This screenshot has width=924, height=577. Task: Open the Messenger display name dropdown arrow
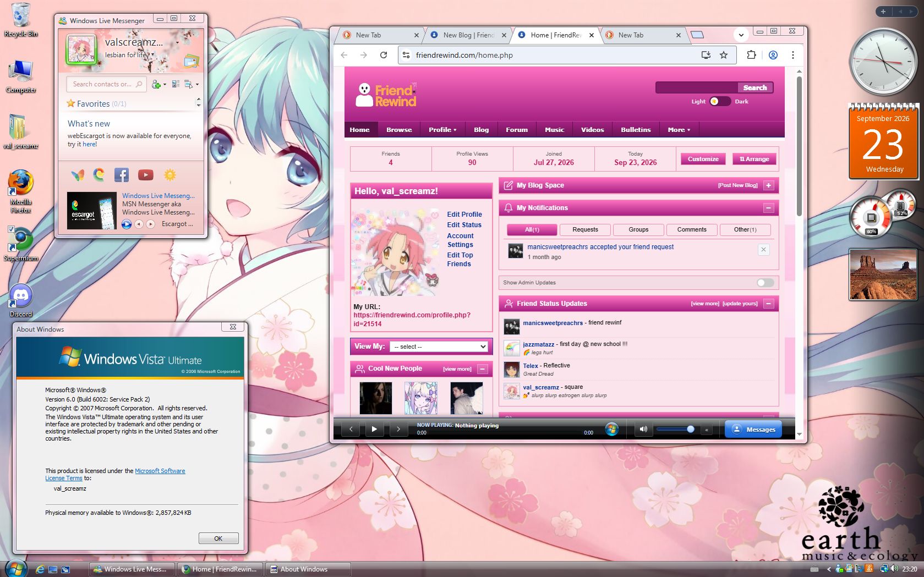tap(177, 42)
